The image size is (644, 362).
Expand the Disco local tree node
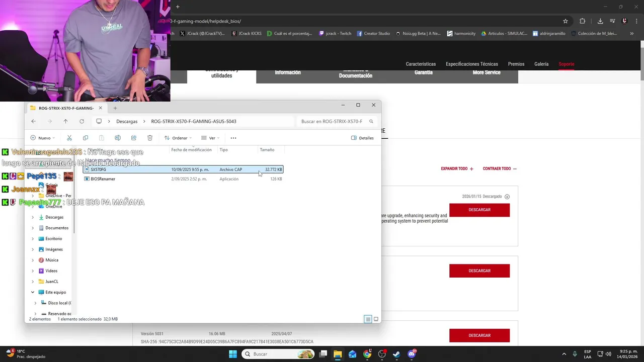35,303
